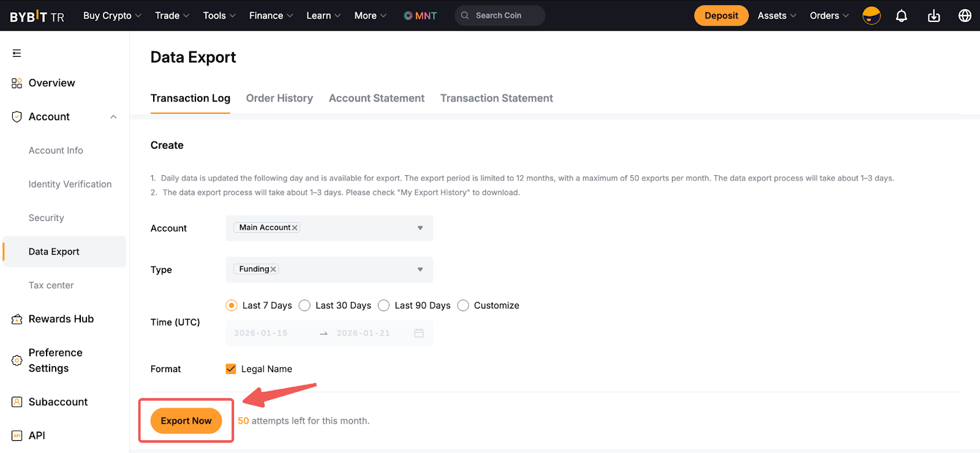Open the user profile avatar
This screenshot has height=453, width=980.
(x=871, y=16)
